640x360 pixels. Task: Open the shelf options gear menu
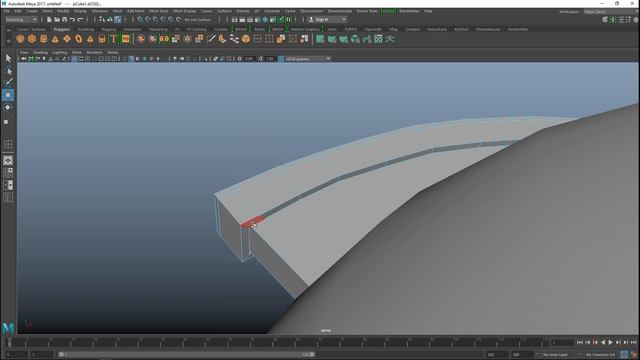click(x=9, y=40)
